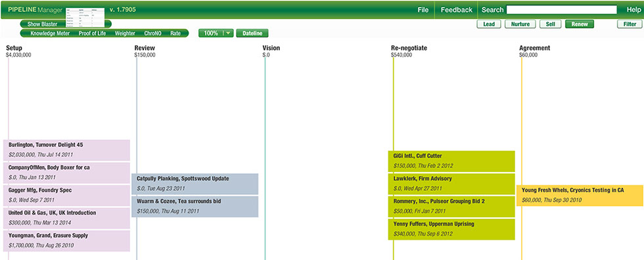Click the Agreement stage heading
644x260 pixels.
[x=534, y=48]
